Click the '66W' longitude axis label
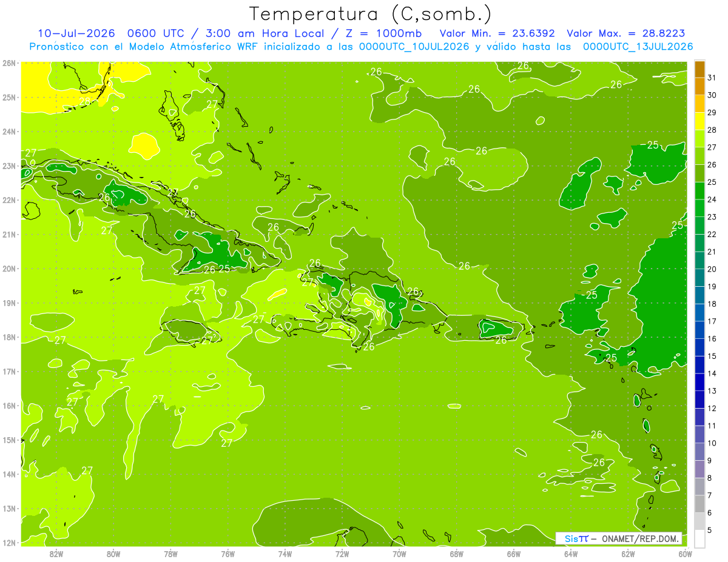Image resolution: width=728 pixels, height=562 pixels. [x=514, y=554]
